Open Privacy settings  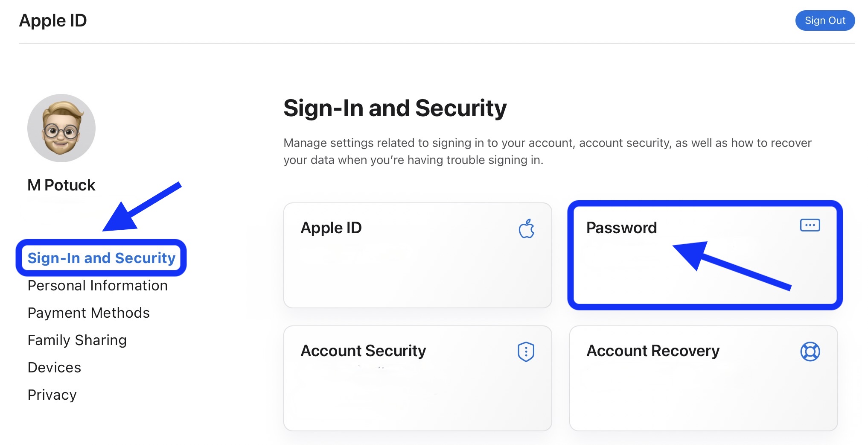(x=52, y=395)
